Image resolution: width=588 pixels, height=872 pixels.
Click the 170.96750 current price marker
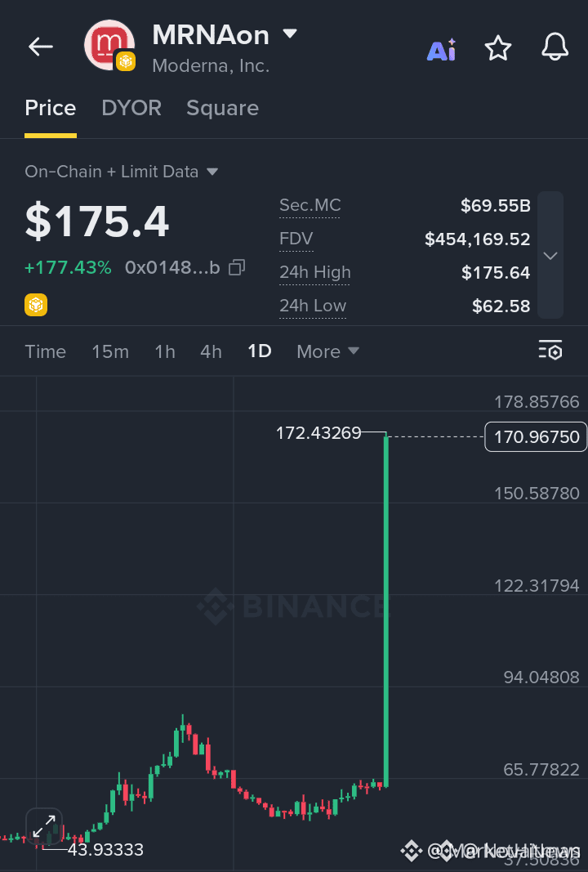coord(536,437)
